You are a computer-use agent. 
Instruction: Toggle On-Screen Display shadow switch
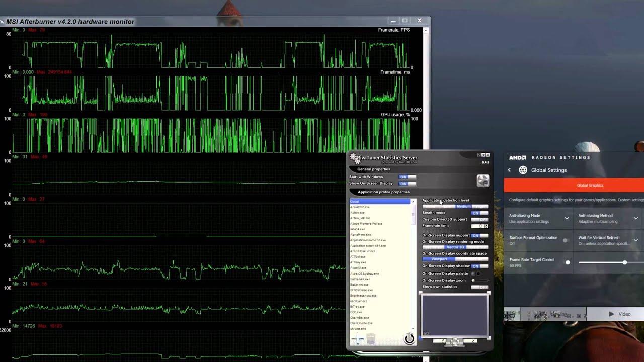click(479, 266)
